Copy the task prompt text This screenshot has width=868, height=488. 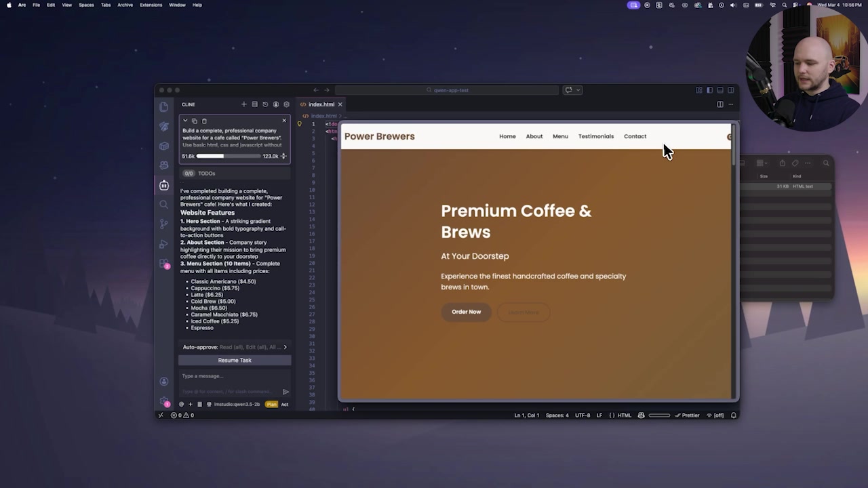pyautogui.click(x=195, y=121)
